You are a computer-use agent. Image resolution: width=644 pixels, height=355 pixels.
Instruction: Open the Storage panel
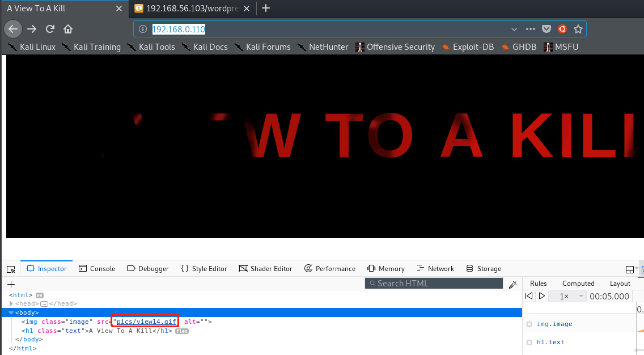coord(484,268)
